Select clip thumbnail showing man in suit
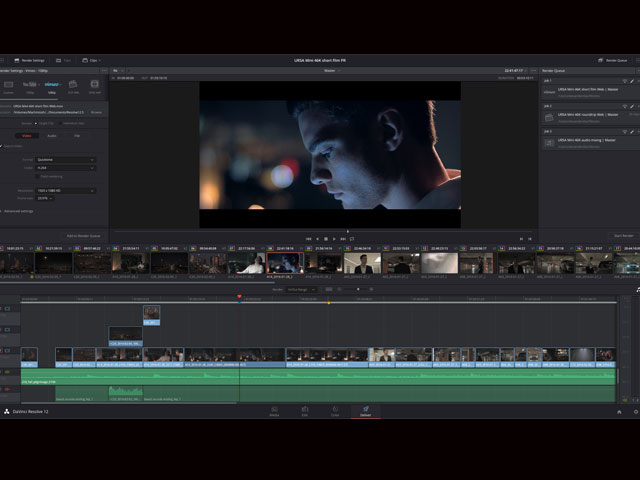Image resolution: width=640 pixels, height=480 pixels. [x=362, y=263]
